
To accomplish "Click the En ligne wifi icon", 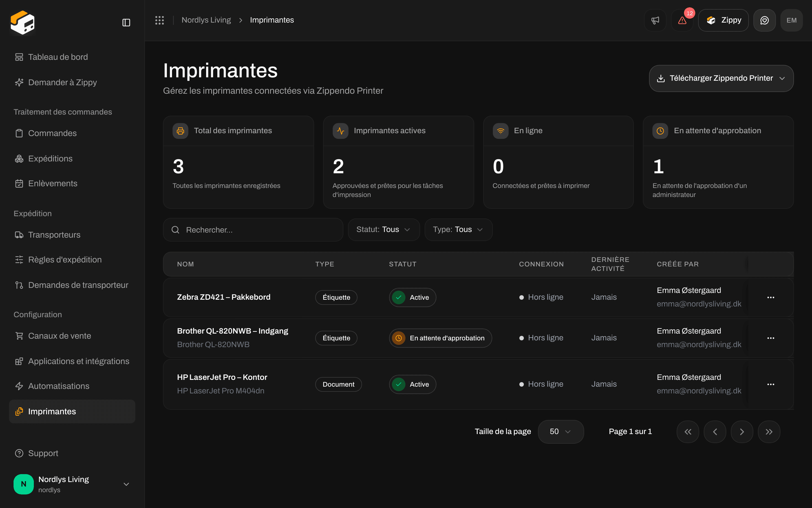I will (501, 131).
